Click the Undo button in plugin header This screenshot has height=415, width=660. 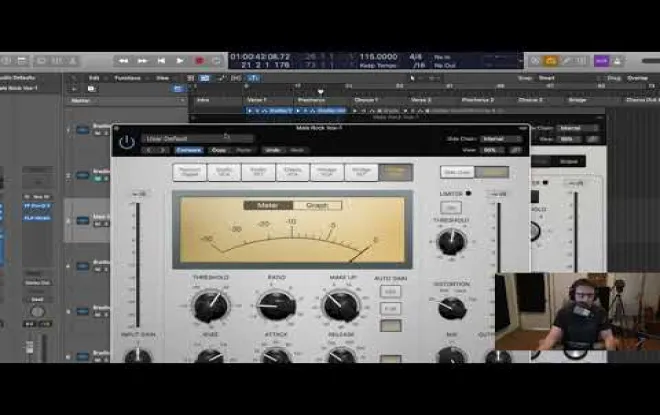coord(272,150)
